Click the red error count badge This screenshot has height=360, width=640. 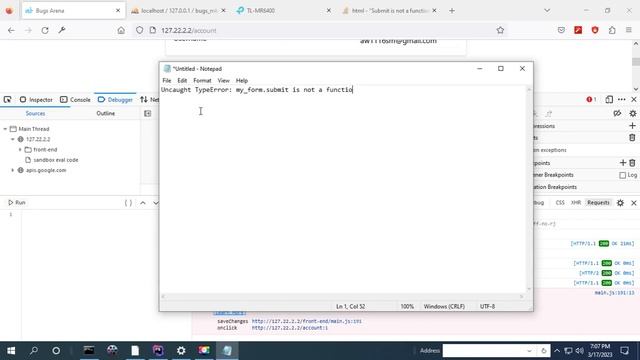click(591, 100)
